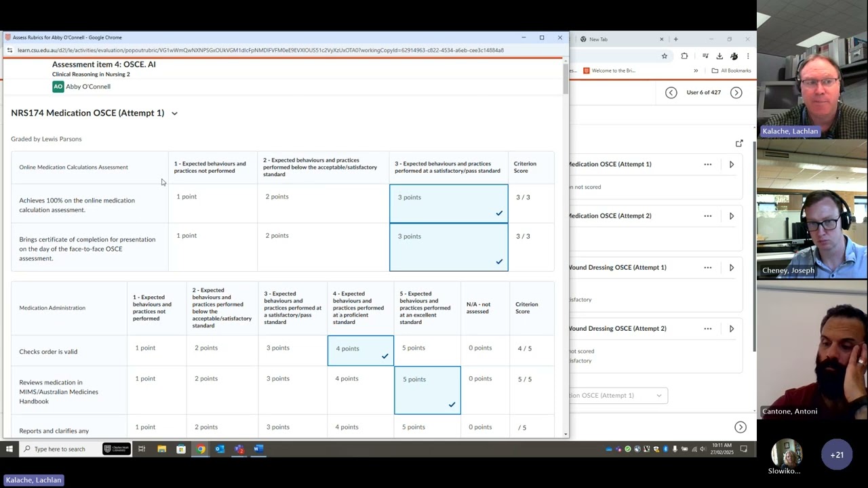The image size is (868, 488).
Task: Expand Medication OSCE (Attempt 2) panel arrow
Action: coord(731,216)
